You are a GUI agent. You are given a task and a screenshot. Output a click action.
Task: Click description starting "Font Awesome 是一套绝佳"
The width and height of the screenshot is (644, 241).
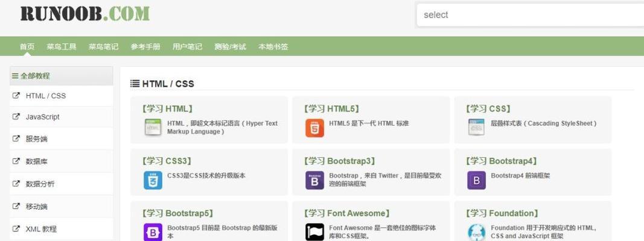[383, 232]
